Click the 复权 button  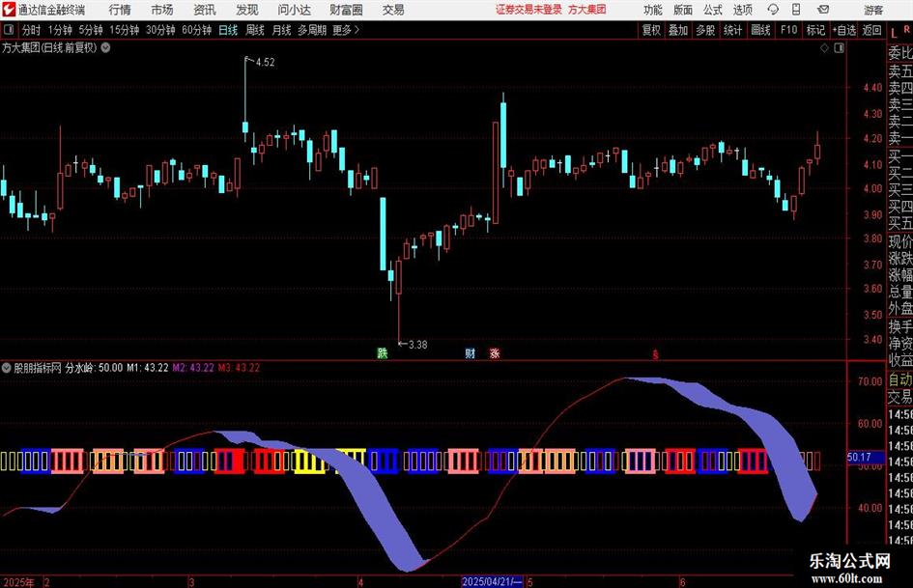[651, 30]
